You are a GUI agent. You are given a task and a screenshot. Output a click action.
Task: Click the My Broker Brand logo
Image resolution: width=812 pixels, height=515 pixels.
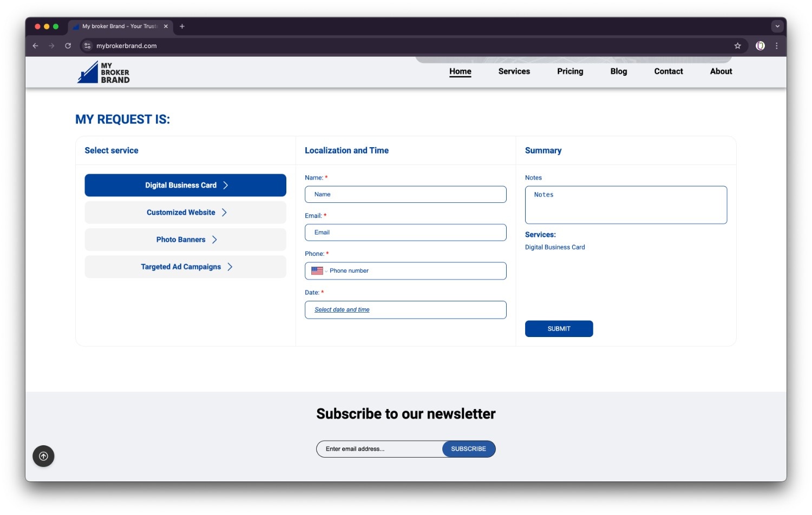103,72
